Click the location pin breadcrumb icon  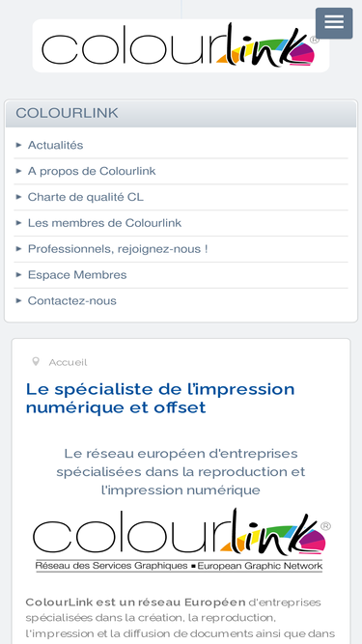(x=36, y=362)
